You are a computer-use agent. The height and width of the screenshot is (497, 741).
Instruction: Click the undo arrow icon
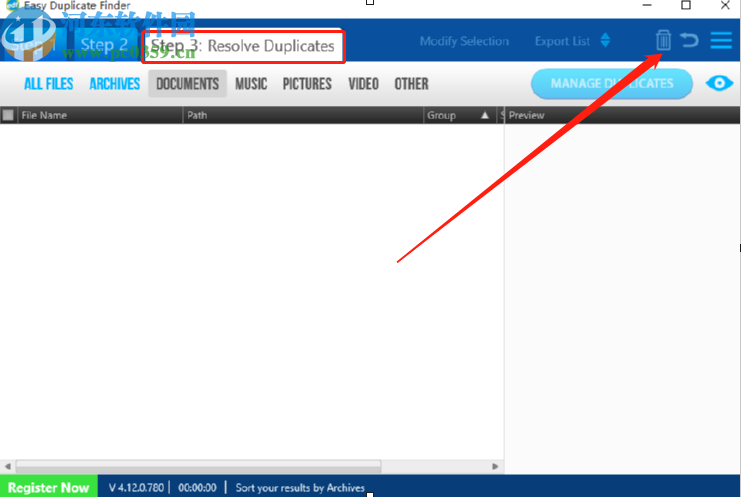689,40
